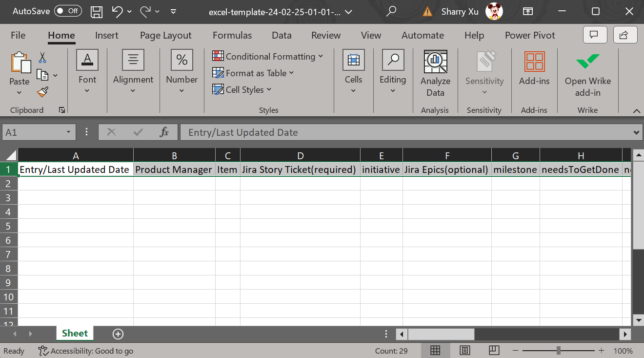Toggle the AutoSave switch
644x358 pixels.
pyautogui.click(x=68, y=11)
